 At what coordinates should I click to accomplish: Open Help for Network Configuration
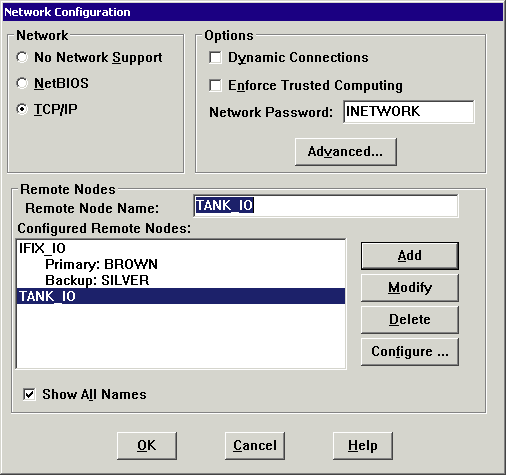click(363, 446)
